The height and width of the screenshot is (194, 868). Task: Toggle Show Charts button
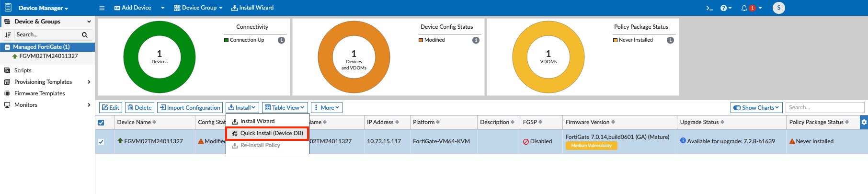point(757,108)
